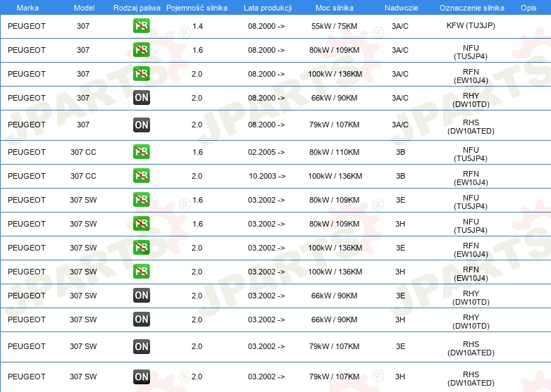Select 08.2000 -> in the 55kW / 75KM row
This screenshot has width=551, height=392.
point(266,26)
